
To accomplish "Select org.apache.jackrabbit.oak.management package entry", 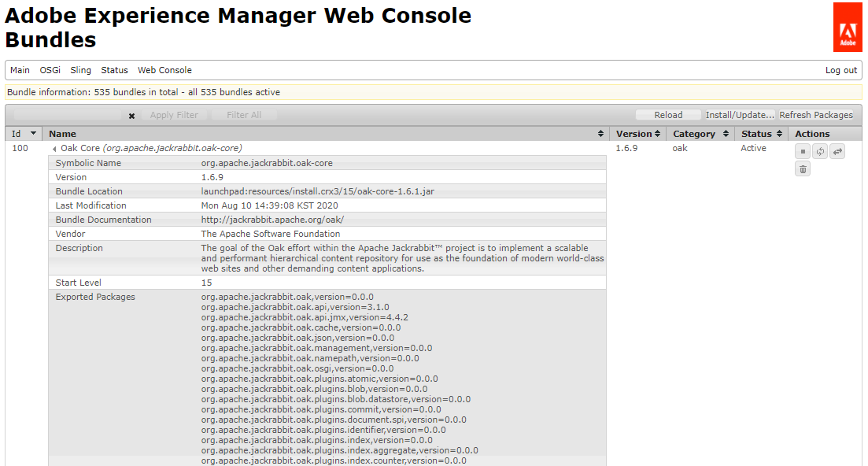I will click(316, 348).
